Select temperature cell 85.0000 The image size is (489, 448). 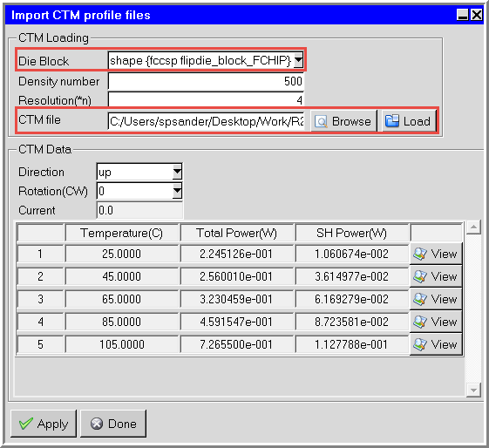click(x=122, y=322)
